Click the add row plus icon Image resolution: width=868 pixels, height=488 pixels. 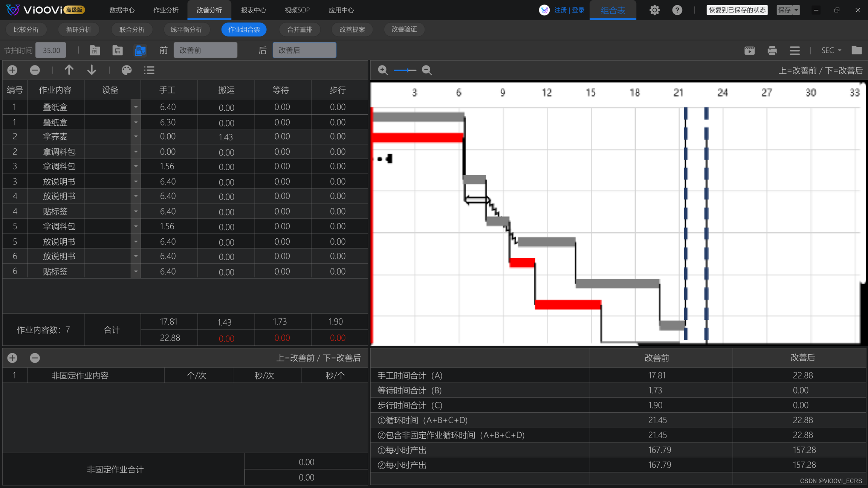(12, 70)
